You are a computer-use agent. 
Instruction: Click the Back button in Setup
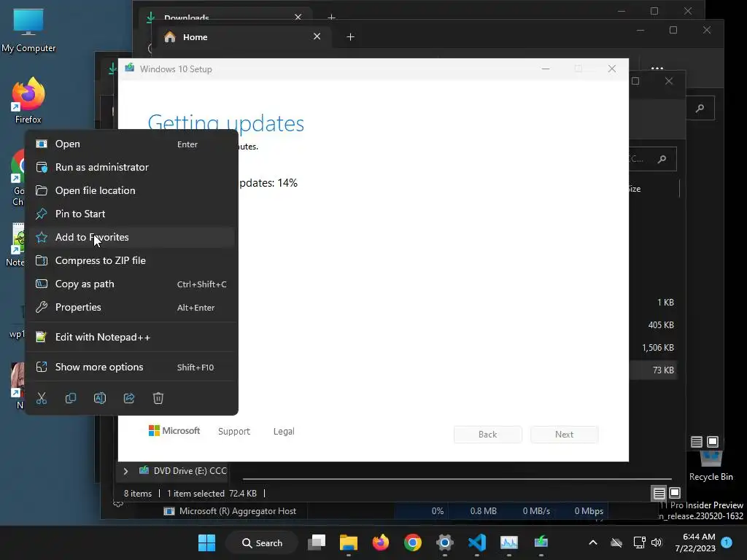pyautogui.click(x=488, y=435)
